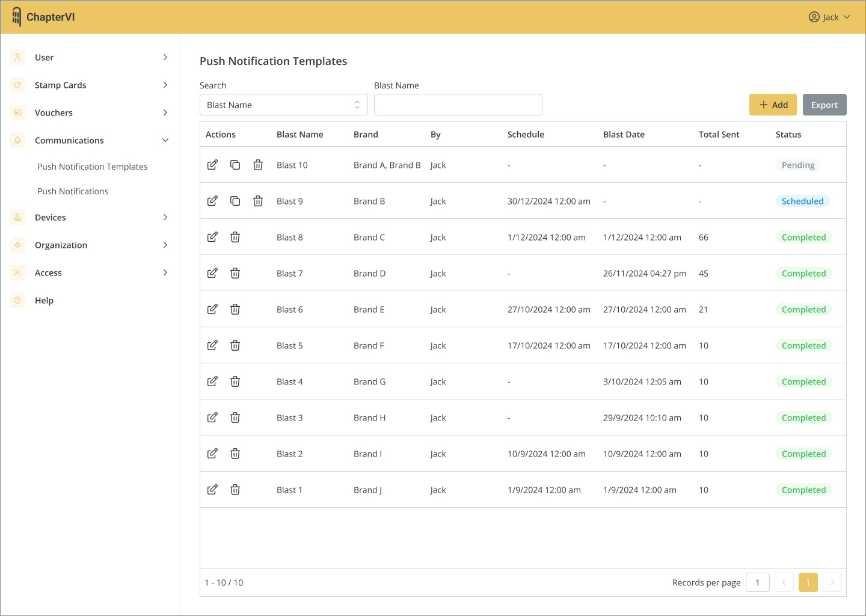Click the ChapterVI logo
Image resolution: width=866 pixels, height=616 pixels.
(x=43, y=17)
